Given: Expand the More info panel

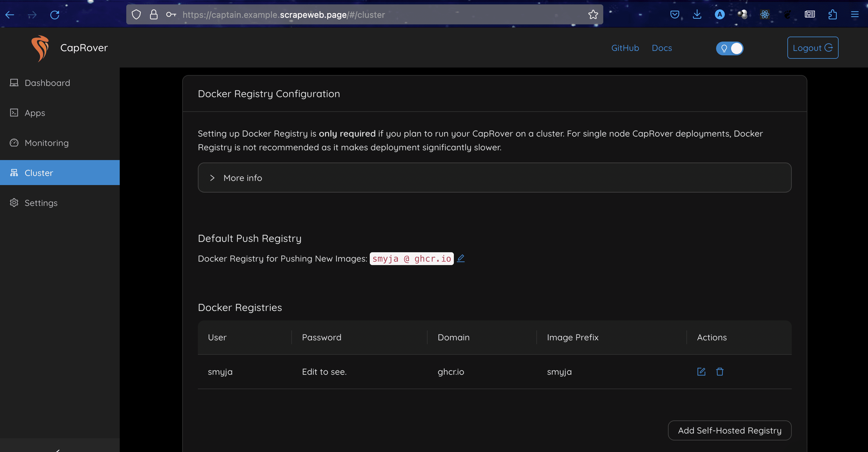Looking at the screenshot, I should [243, 178].
